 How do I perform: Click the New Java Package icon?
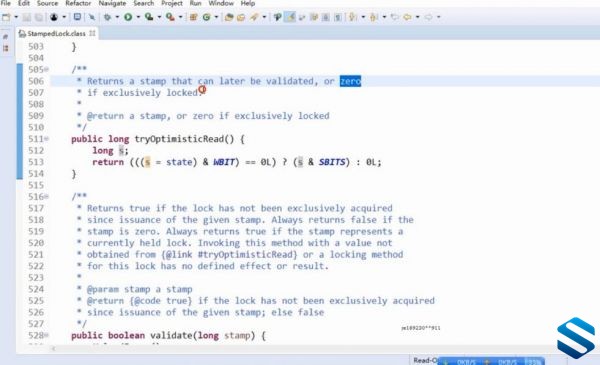(194, 17)
